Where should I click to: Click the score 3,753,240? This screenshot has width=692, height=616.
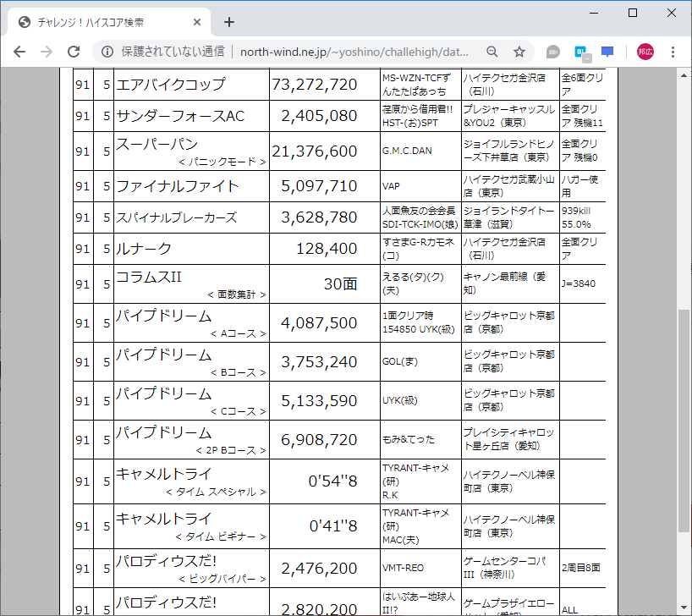[x=319, y=361]
